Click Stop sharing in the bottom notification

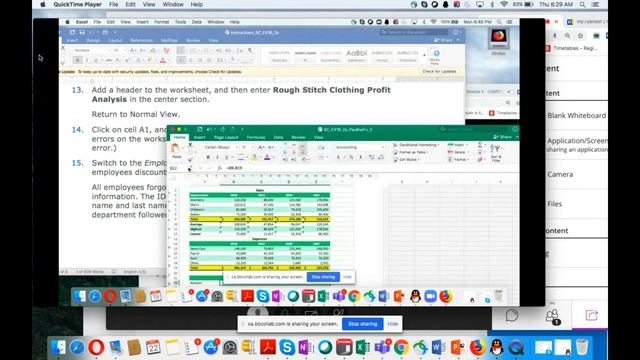362,324
